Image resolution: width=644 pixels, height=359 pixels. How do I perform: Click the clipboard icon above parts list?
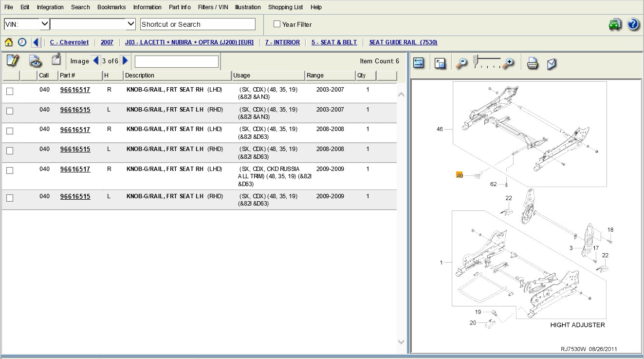(x=56, y=60)
